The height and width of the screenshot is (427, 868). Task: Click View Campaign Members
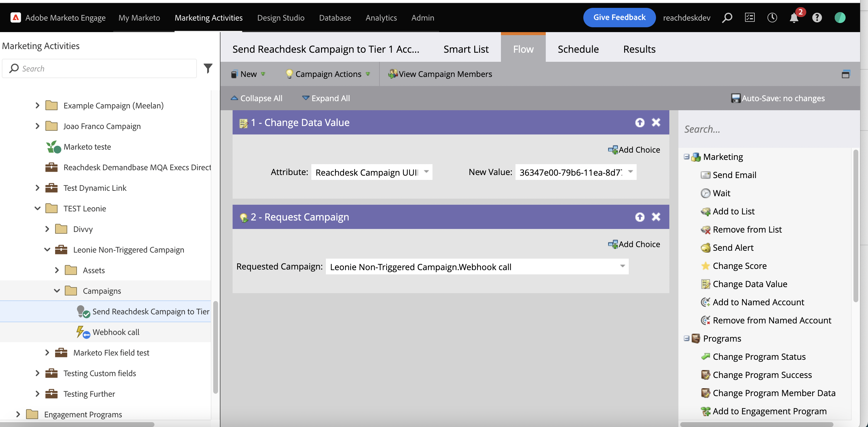[440, 74]
